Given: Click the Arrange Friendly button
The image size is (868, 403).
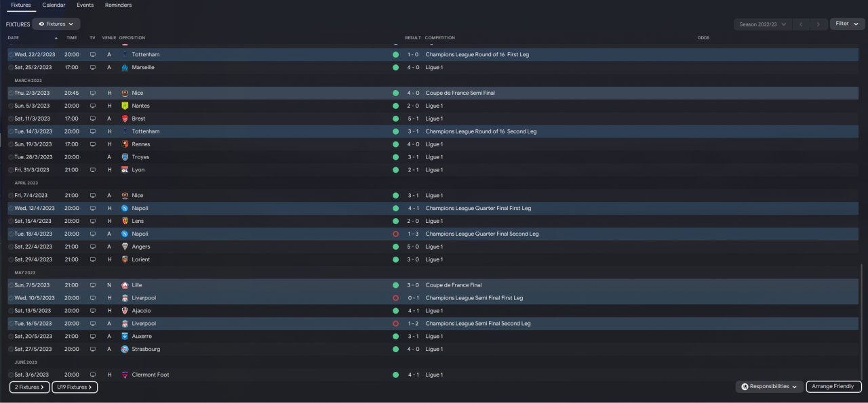Looking at the screenshot, I should pos(833,387).
